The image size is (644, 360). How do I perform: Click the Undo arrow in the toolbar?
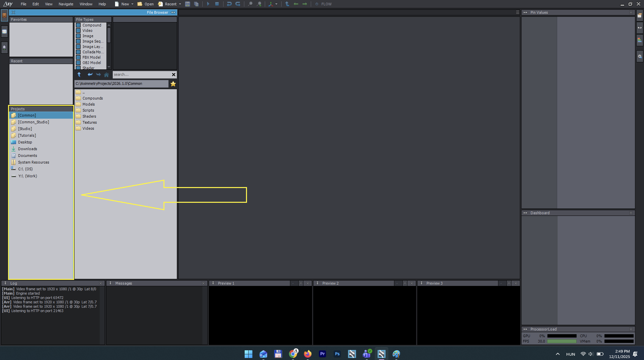(229, 4)
